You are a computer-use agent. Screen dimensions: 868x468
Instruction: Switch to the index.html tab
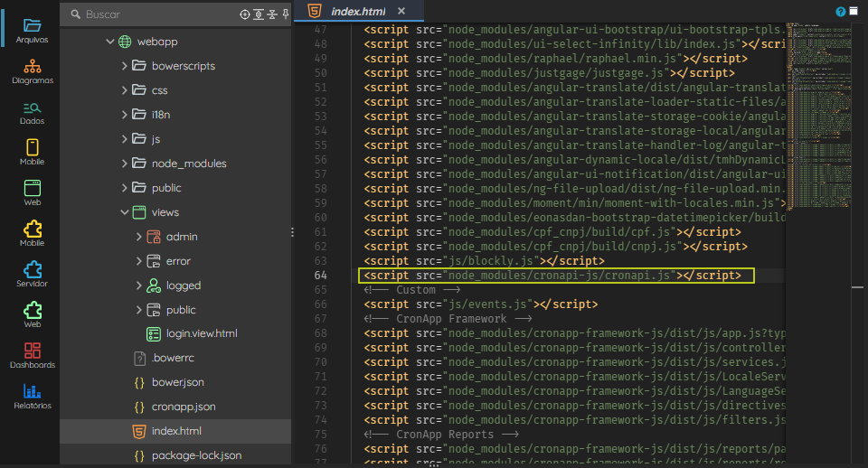pyautogui.click(x=358, y=11)
